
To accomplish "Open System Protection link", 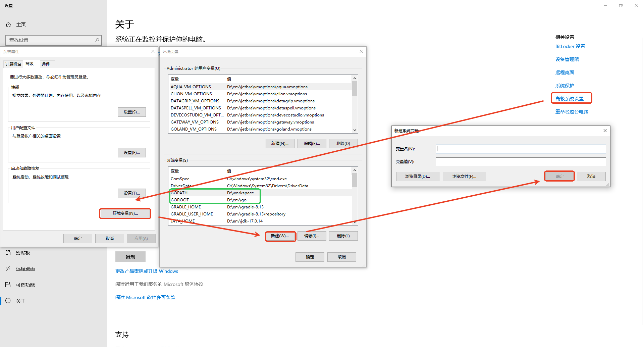I will [565, 86].
